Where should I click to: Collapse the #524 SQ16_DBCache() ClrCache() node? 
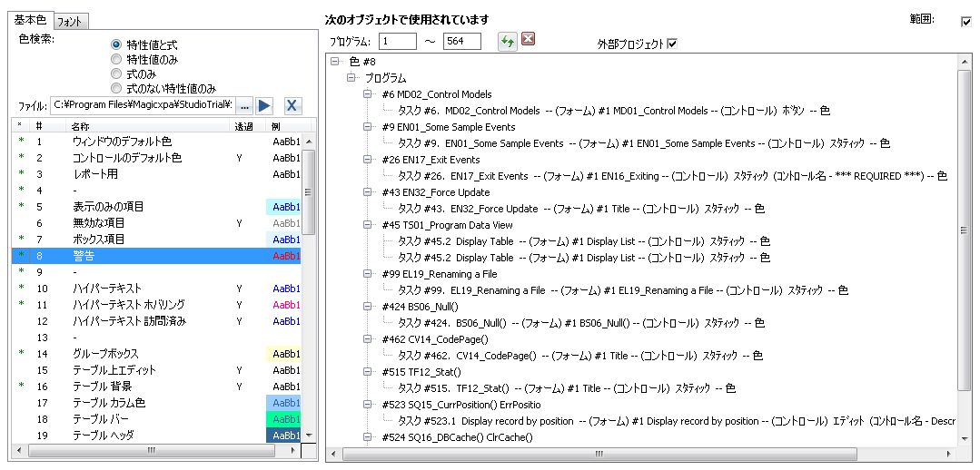click(x=367, y=437)
